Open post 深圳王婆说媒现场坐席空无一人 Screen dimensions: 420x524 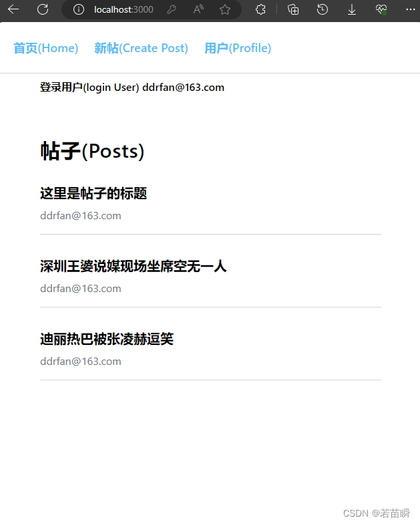click(134, 266)
